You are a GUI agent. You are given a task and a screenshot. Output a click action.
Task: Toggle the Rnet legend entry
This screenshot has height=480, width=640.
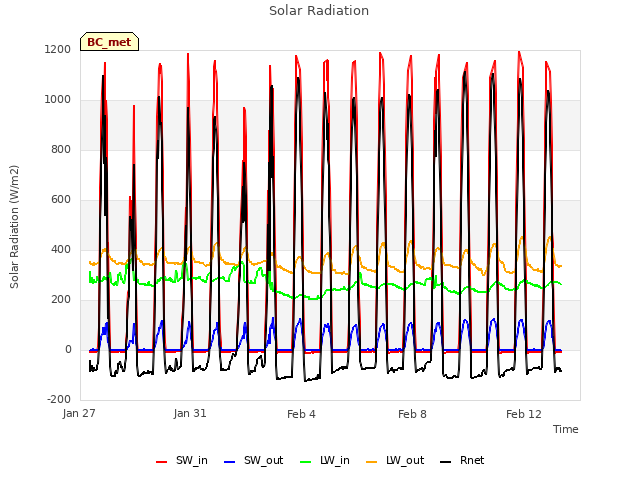pos(462,461)
